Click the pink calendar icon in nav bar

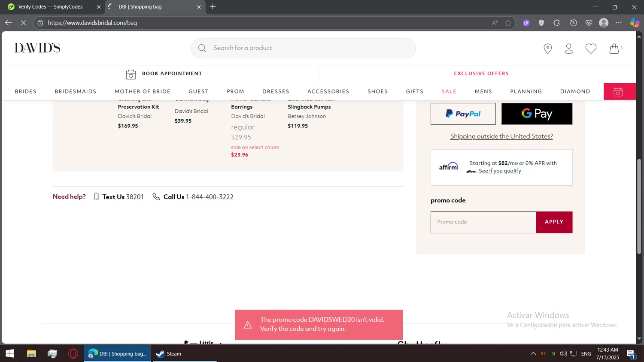(618, 92)
